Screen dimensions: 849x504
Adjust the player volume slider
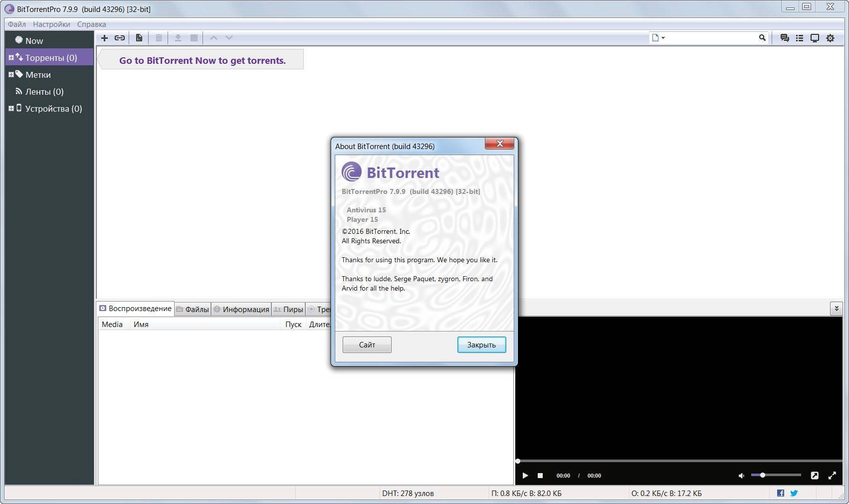click(776, 475)
